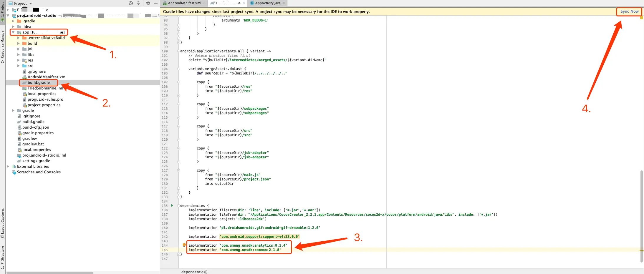Select settings.gradle in the tree
644x274 pixels.
(36, 161)
